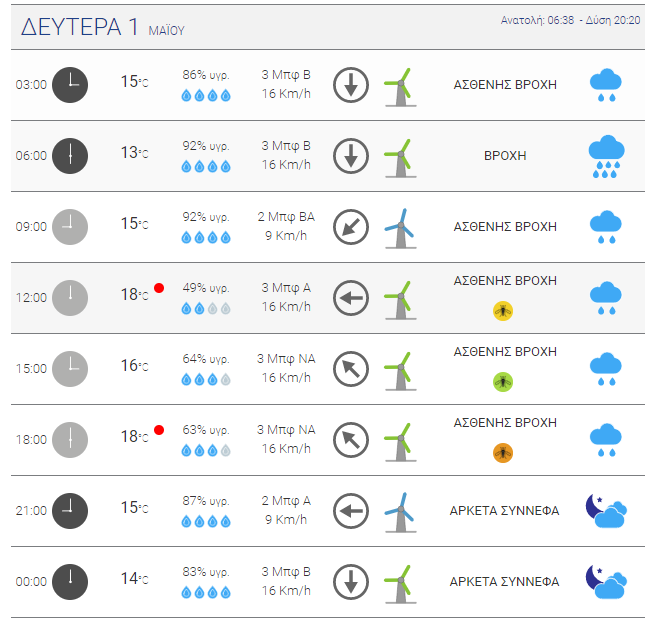Click the sunrise and sunset times text
The height and width of the screenshot is (623, 660).
click(x=570, y=20)
